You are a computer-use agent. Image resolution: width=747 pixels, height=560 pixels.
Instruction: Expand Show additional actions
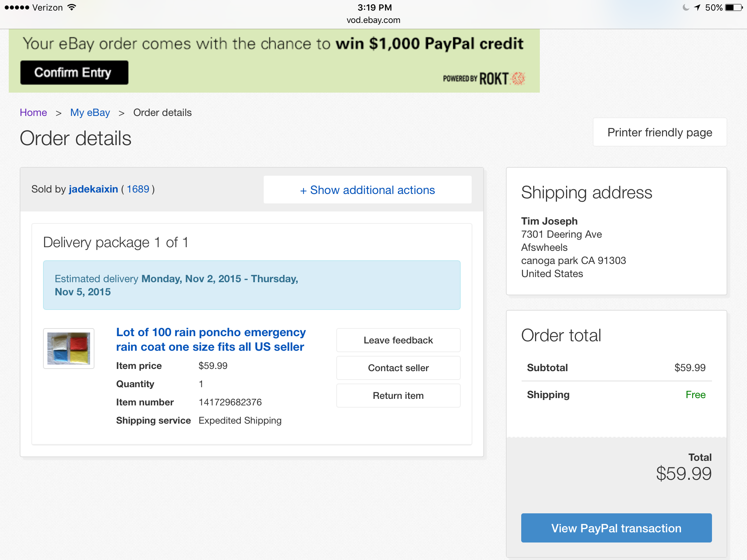point(367,190)
